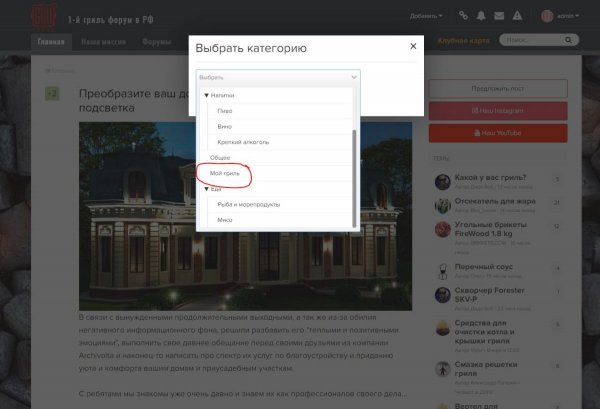Collapse the 'Еда' category group
The width and height of the screenshot is (600, 409).
click(206, 188)
